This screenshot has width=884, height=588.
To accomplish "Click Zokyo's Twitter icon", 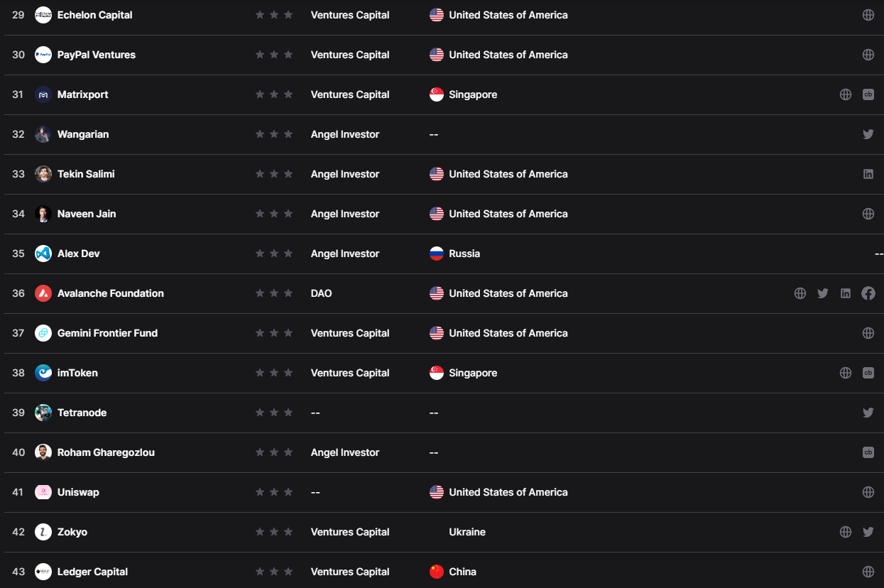I will click(868, 532).
